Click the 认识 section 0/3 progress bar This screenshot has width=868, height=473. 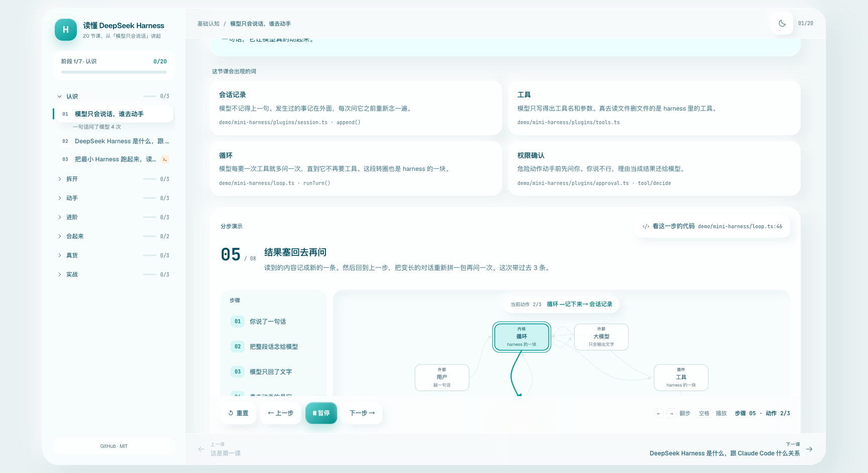click(x=149, y=96)
